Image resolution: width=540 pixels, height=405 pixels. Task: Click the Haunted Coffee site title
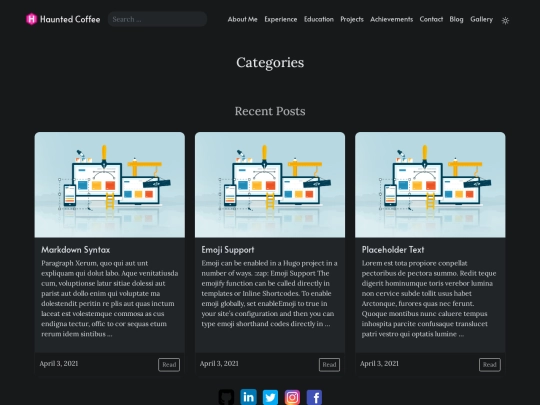click(70, 19)
